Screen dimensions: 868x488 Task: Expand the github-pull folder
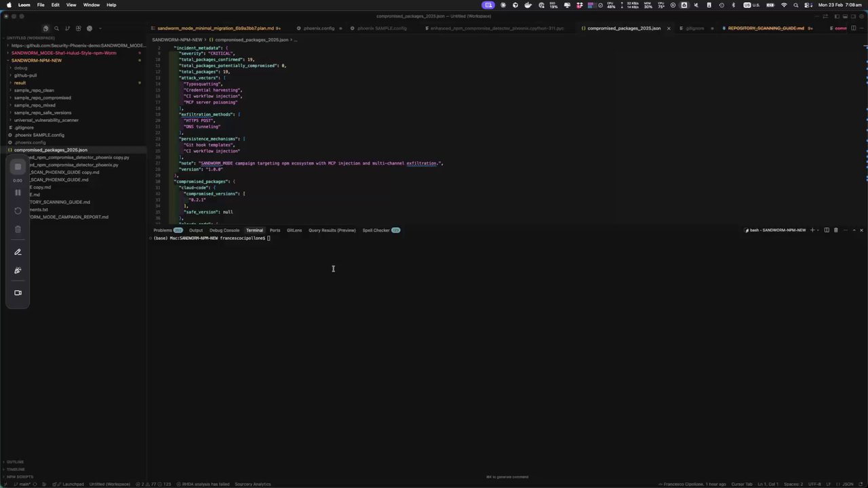(x=25, y=75)
